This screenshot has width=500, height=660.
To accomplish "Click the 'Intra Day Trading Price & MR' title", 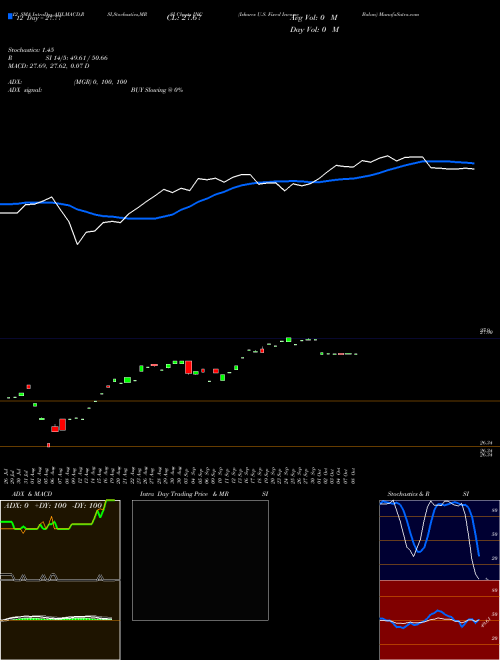I will [184, 494].
